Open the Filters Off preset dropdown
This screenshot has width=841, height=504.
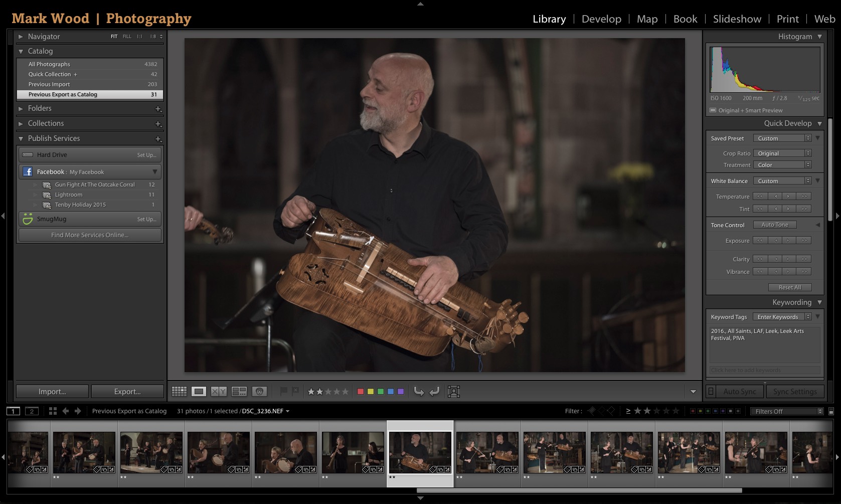coord(787,411)
